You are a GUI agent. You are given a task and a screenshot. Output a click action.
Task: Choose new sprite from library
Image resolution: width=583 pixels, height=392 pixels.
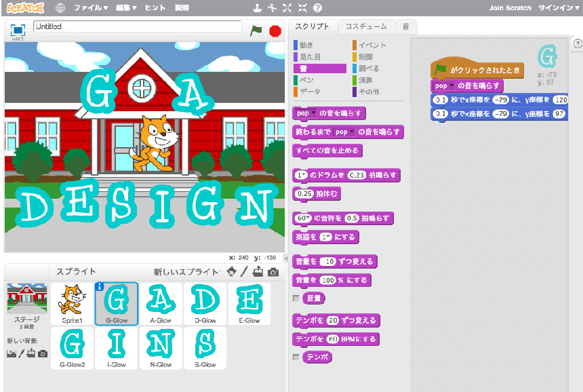(231, 272)
